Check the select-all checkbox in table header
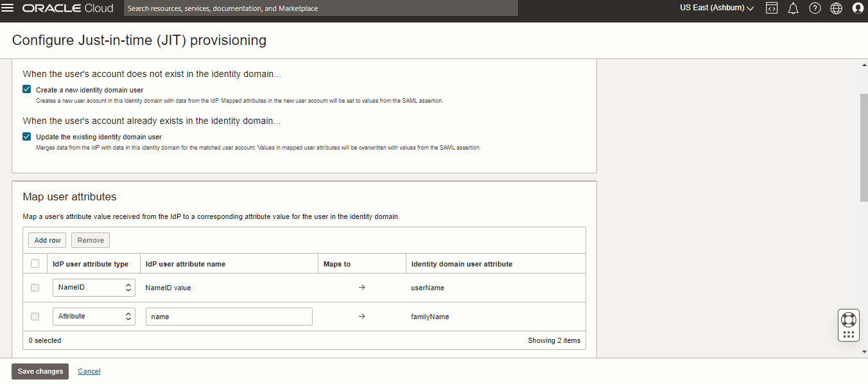This screenshot has width=868, height=384. click(35, 263)
